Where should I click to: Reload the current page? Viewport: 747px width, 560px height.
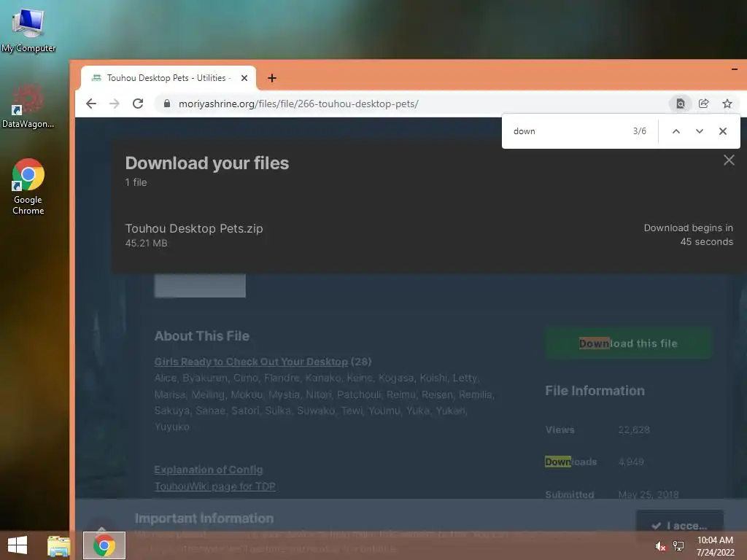[x=138, y=104]
